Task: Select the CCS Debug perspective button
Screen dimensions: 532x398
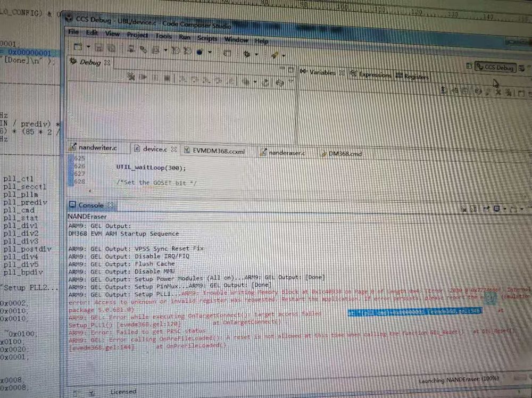Action: (x=495, y=67)
